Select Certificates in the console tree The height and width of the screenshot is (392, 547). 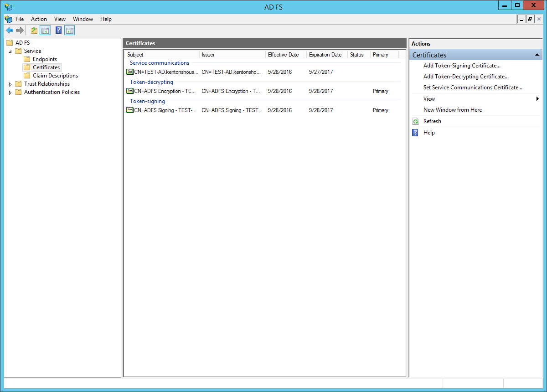tap(46, 67)
